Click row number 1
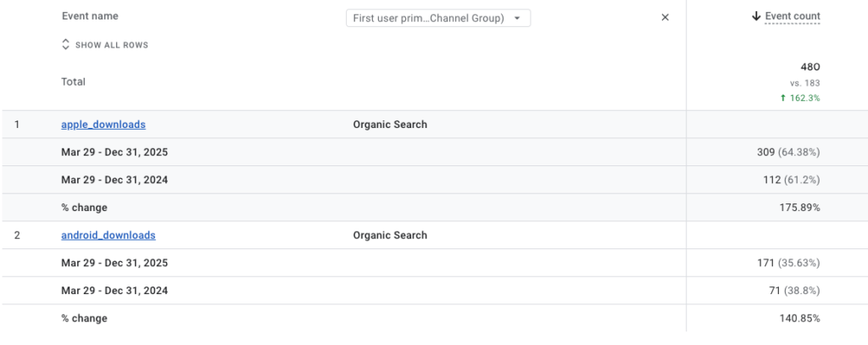The width and height of the screenshot is (868, 345). 17,125
